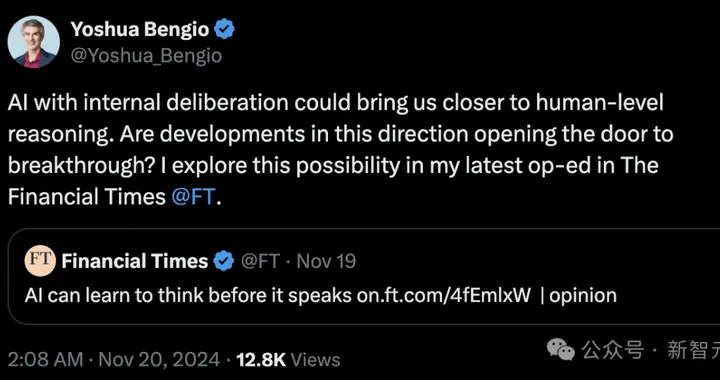Click the 公众号 watermark text
Image resolution: width=720 pixels, height=380 pixels.
[613, 351]
